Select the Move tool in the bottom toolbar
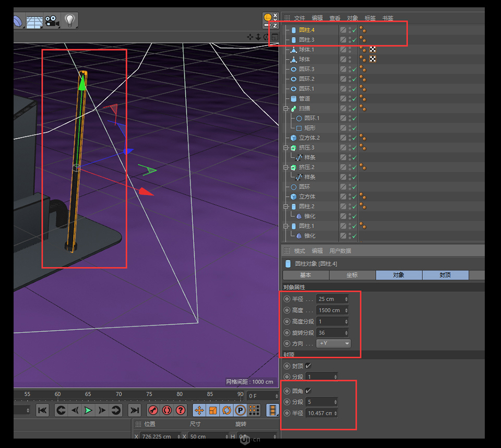The height and width of the screenshot is (448, 501). pyautogui.click(x=199, y=410)
